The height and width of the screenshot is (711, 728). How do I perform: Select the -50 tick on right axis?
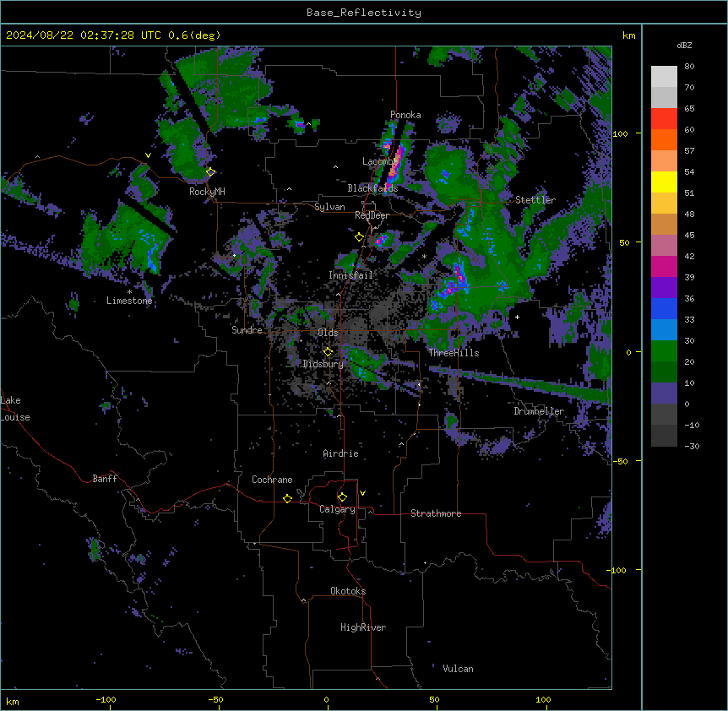pos(620,461)
